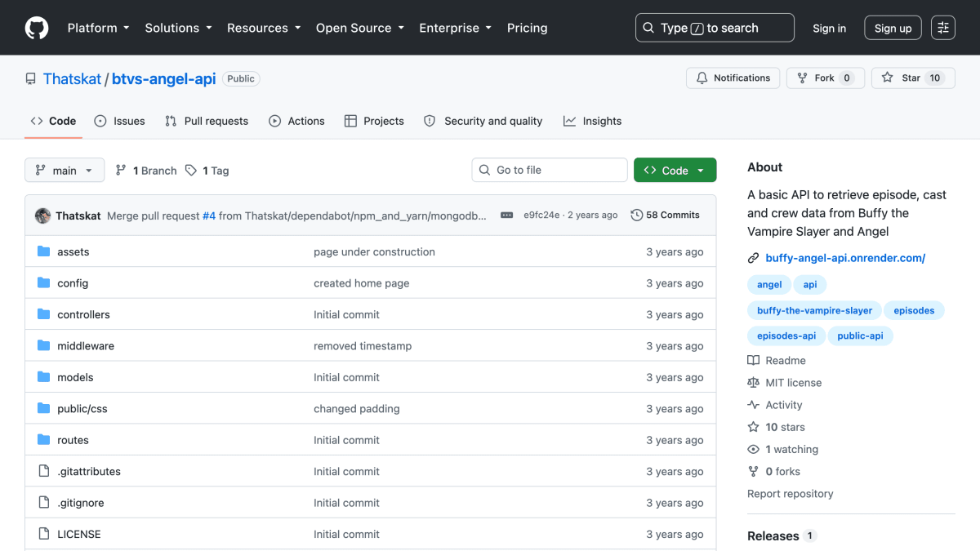The height and width of the screenshot is (551, 980).
Task: Click the public-api topic tag
Action: tap(860, 335)
